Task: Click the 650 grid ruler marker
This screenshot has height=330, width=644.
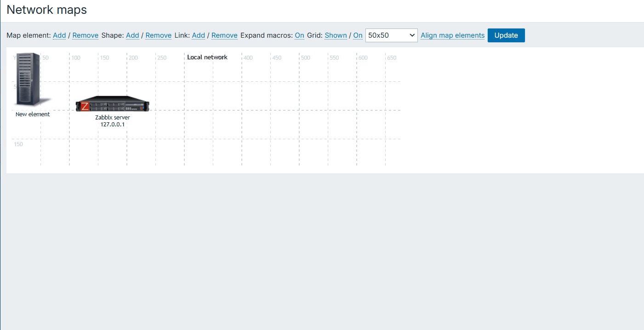Action: (392, 58)
